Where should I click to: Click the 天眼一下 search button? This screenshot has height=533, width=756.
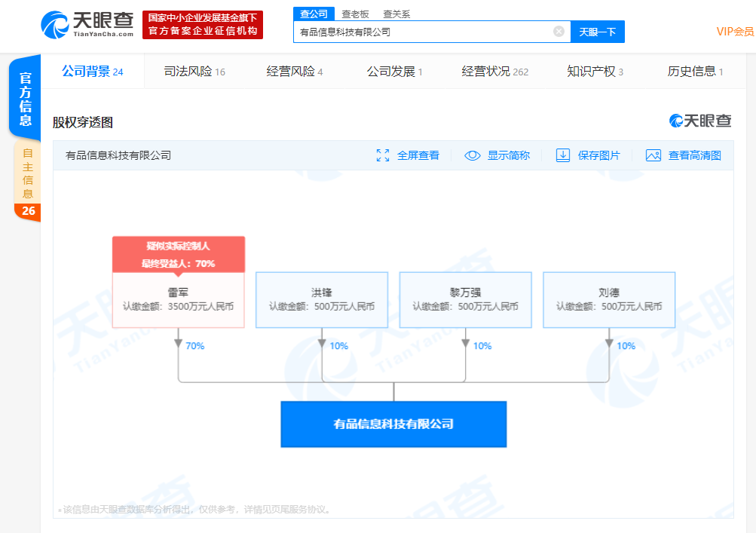598,31
